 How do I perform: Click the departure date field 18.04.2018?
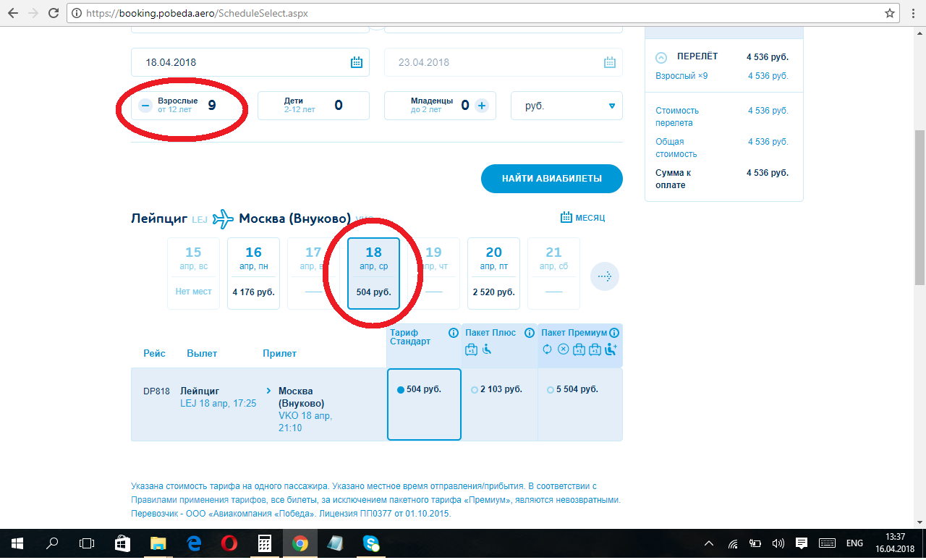[x=250, y=62]
